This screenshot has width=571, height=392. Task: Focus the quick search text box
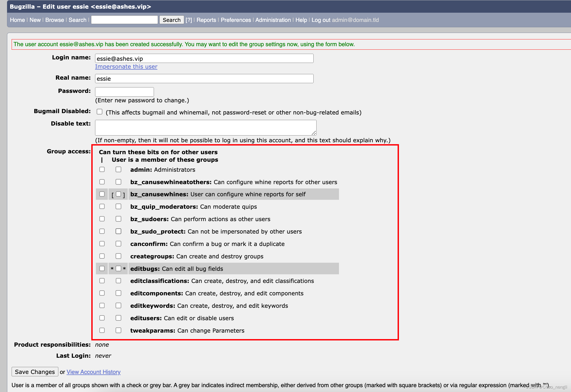pyautogui.click(x=125, y=20)
